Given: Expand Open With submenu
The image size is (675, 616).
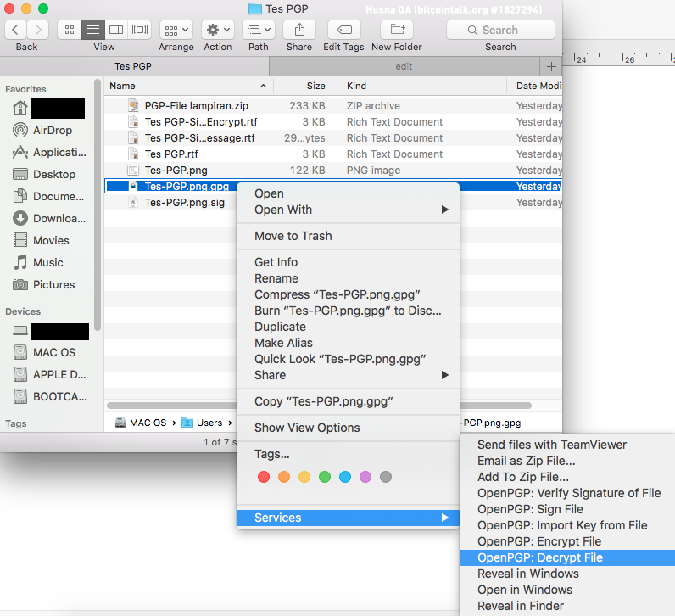Looking at the screenshot, I should [x=348, y=210].
